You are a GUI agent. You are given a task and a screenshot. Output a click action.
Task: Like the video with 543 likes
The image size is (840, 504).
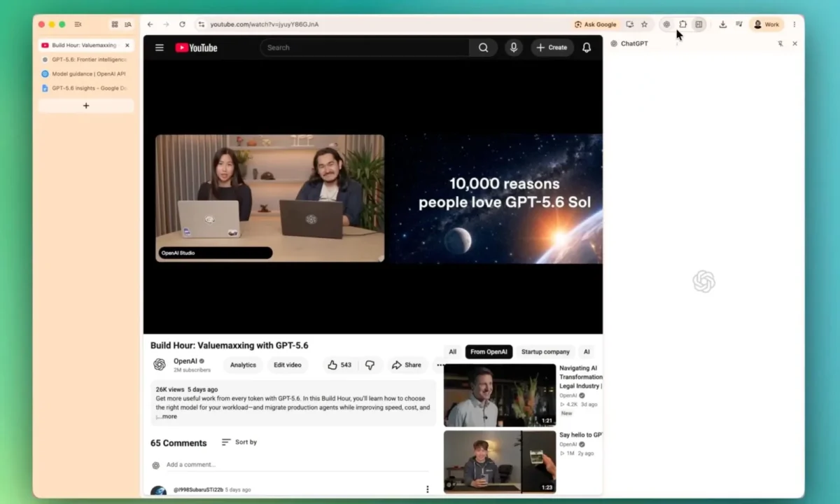pyautogui.click(x=339, y=365)
